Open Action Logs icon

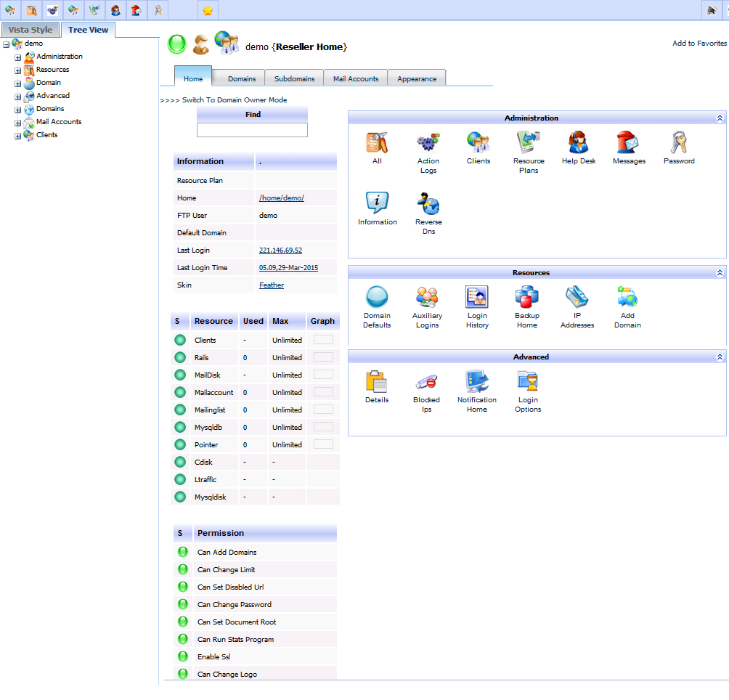point(428,143)
